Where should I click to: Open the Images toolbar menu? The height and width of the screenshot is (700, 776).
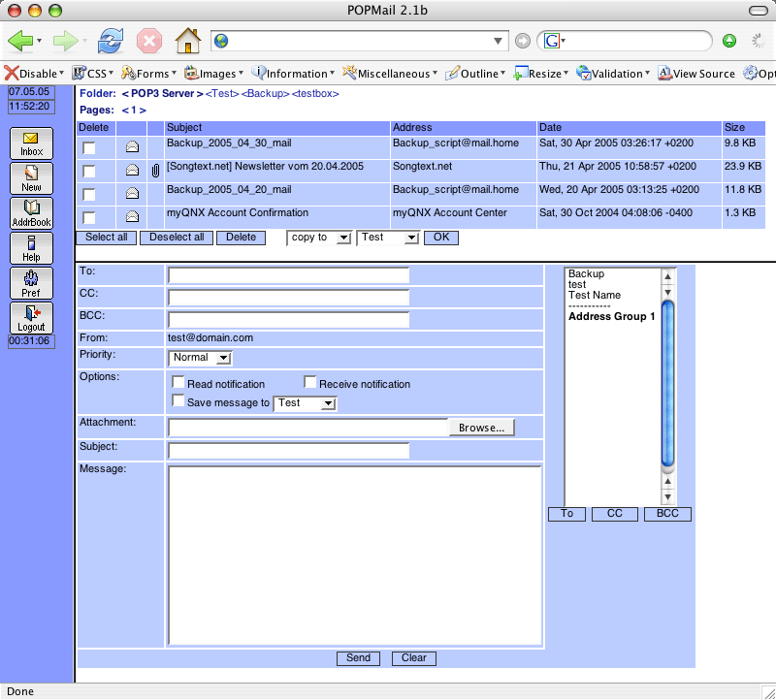tap(213, 74)
